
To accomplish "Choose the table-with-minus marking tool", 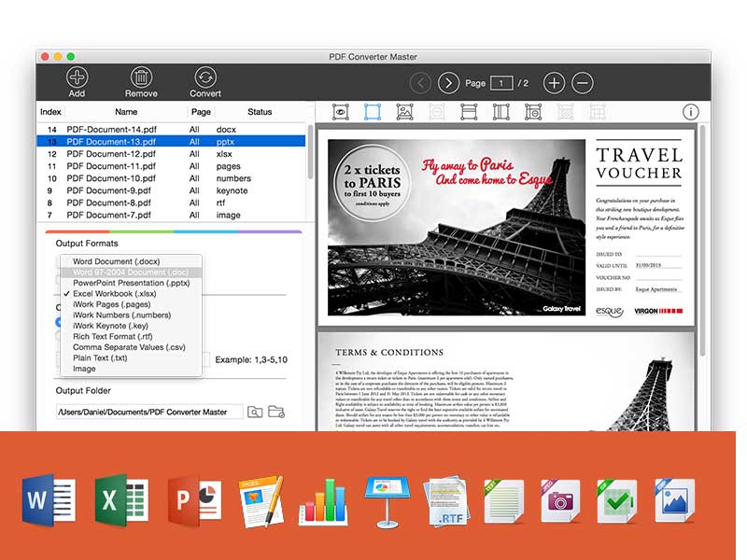I will (x=533, y=112).
